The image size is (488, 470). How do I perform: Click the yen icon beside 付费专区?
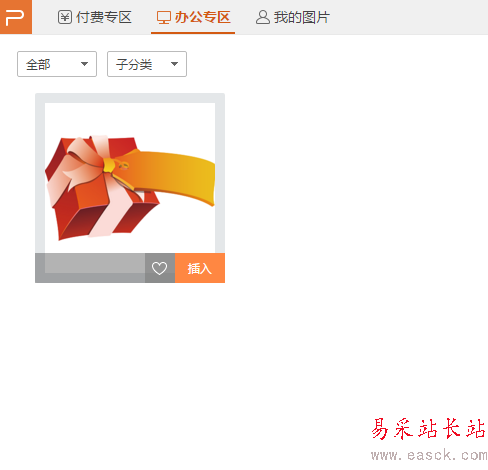[x=65, y=17]
